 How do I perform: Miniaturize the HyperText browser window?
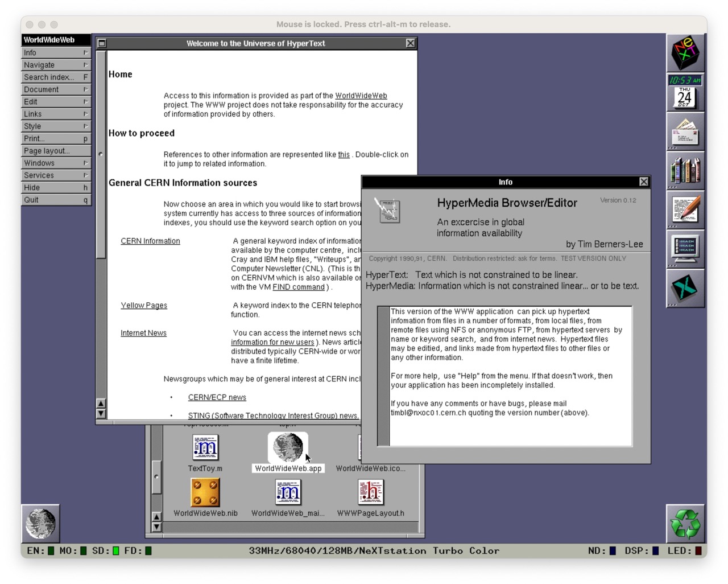coord(102,43)
